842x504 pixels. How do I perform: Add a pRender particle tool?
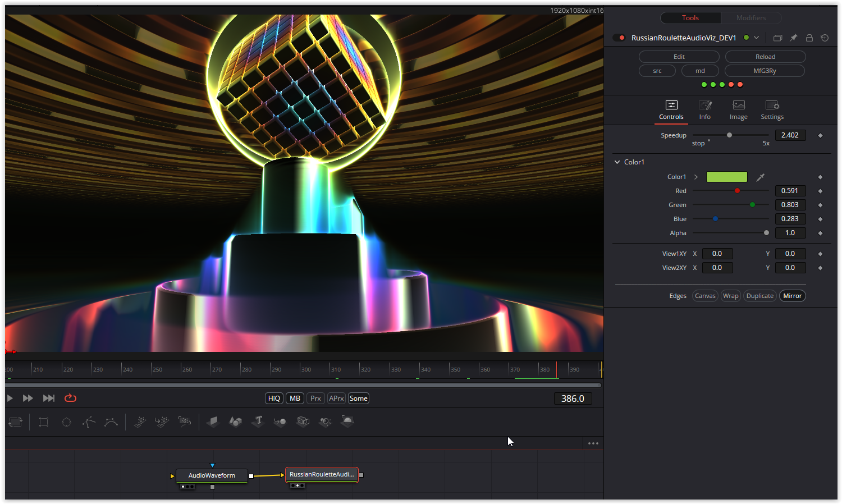pos(184,421)
